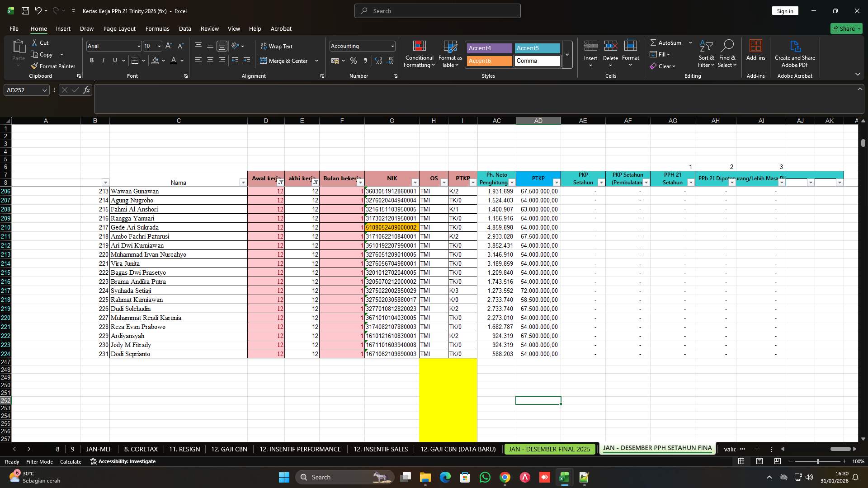This screenshot has height=488, width=868.
Task: Open the 12. GAJI CBN sheet tab
Action: coord(229,449)
